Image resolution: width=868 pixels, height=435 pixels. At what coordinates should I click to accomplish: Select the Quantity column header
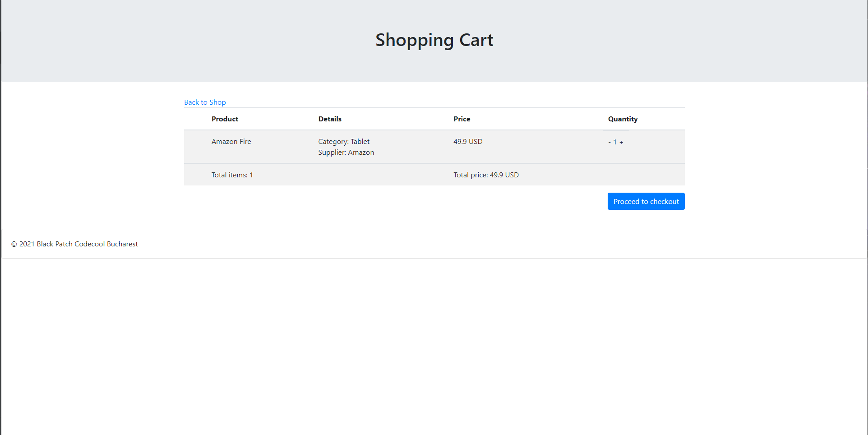(623, 119)
